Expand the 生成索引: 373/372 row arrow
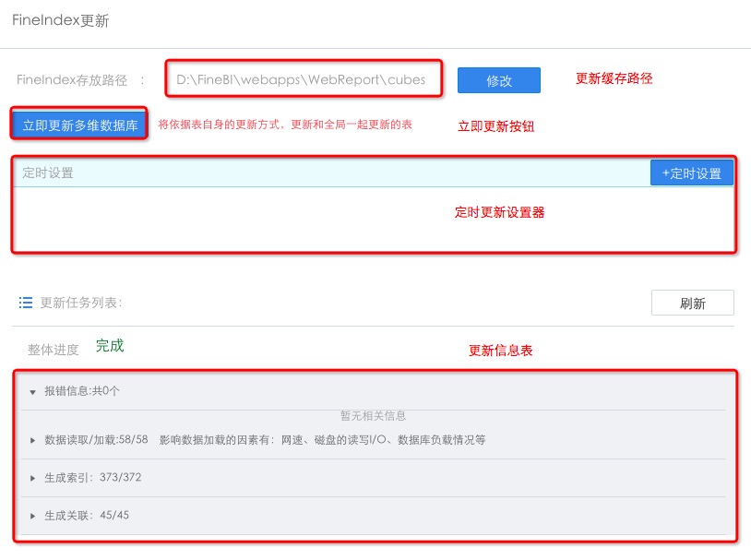The height and width of the screenshot is (560, 751). click(x=32, y=478)
